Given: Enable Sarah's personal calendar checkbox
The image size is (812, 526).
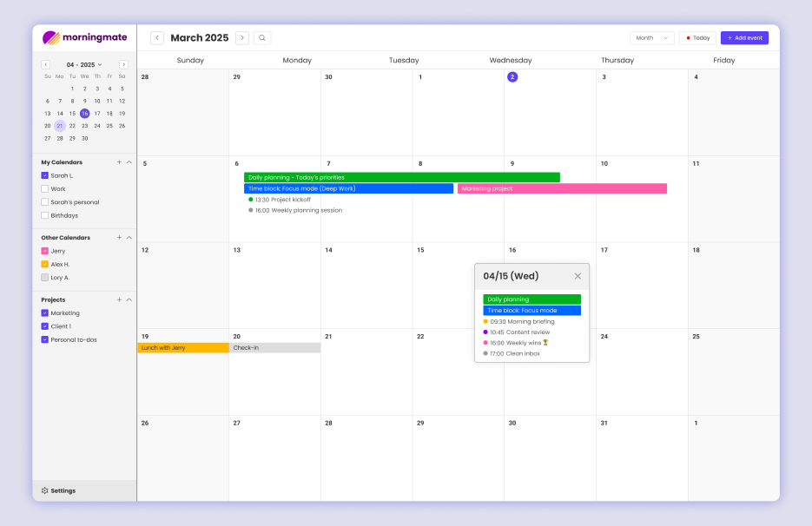Looking at the screenshot, I should (x=44, y=202).
